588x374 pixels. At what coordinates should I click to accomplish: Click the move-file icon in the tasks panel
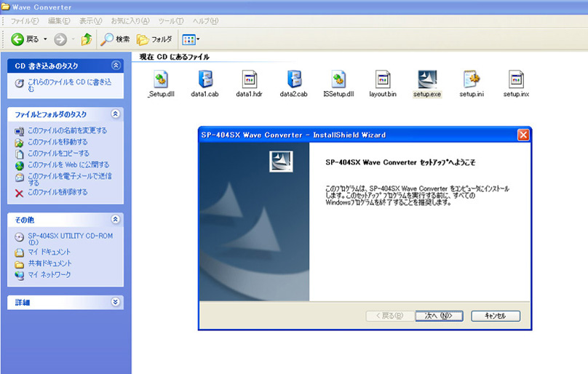[19, 143]
